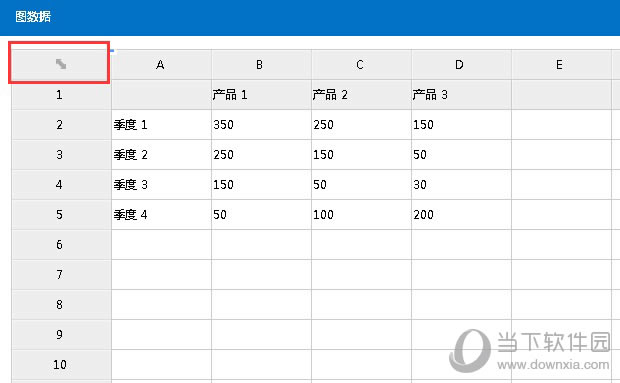Select cell C5 with value 100
This screenshot has height=383, width=620.
coord(361,215)
